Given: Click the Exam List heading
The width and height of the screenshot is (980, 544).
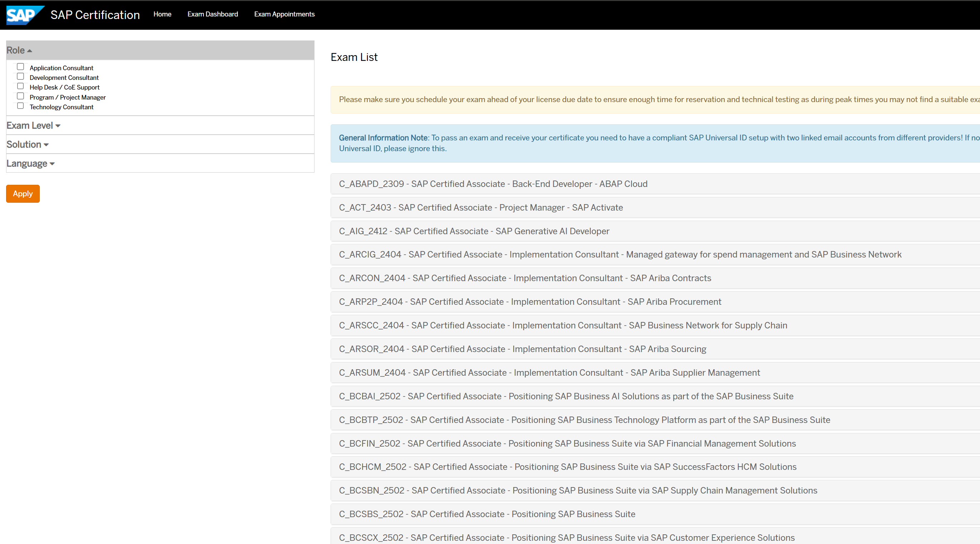Looking at the screenshot, I should (354, 57).
